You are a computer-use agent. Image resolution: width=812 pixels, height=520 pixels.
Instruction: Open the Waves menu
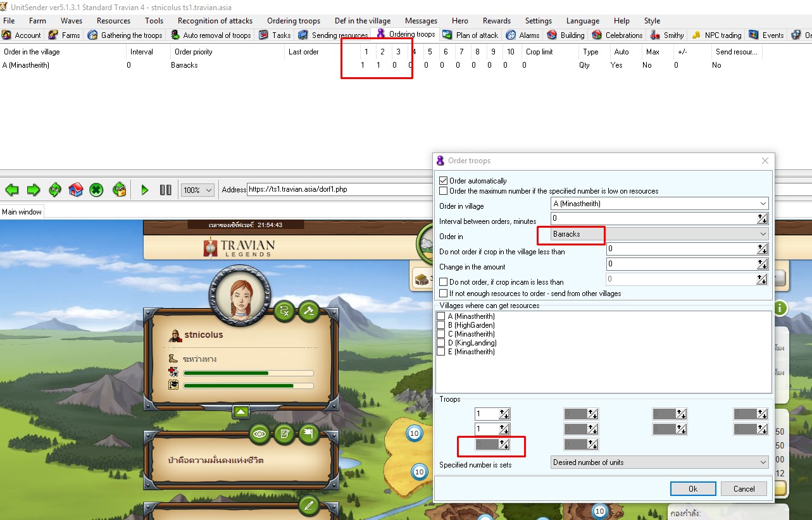click(x=72, y=21)
